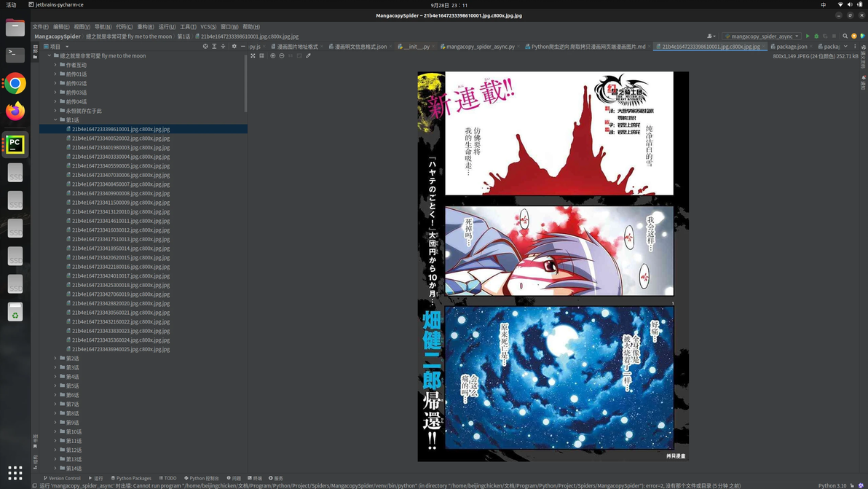Open the 活动 Activities overview
Viewport: 868px width, 489px height.
click(x=11, y=4)
